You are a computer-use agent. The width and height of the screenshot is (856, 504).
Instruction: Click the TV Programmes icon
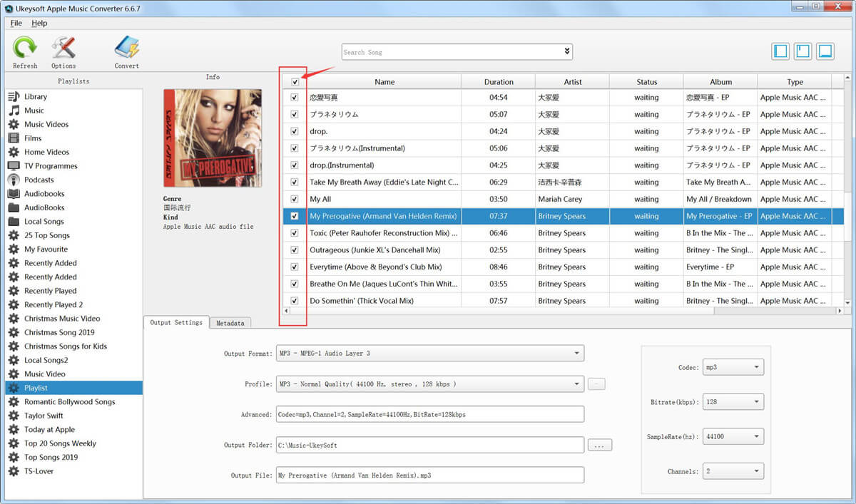(x=14, y=166)
